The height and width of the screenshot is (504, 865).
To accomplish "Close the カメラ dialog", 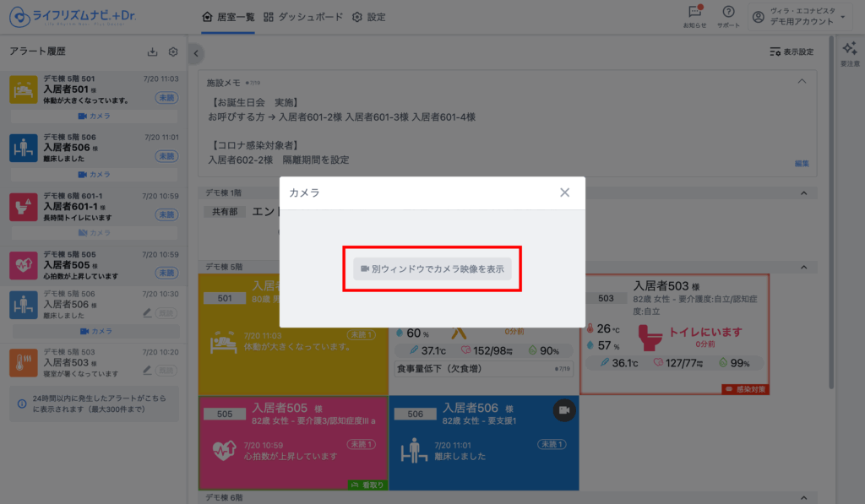I will [x=565, y=192].
